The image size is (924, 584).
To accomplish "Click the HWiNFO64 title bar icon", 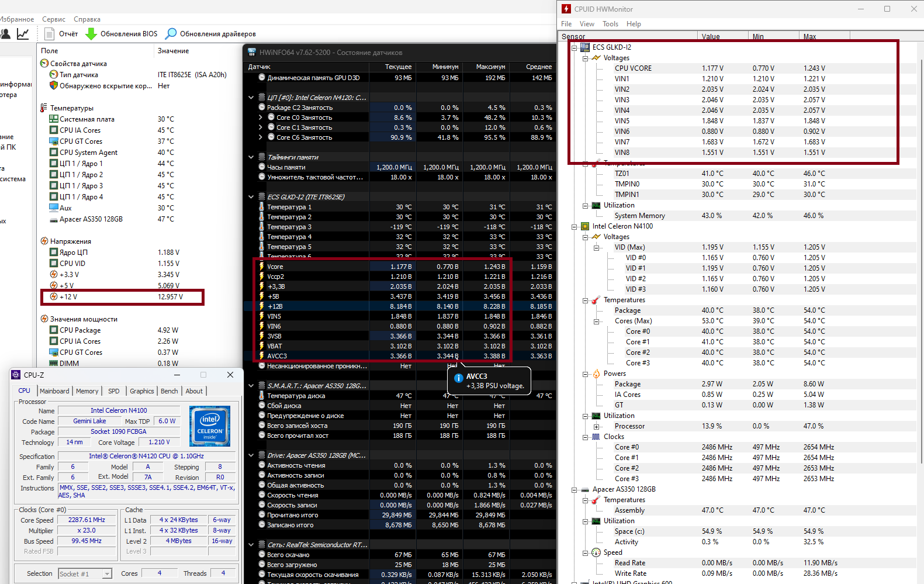I will 252,52.
